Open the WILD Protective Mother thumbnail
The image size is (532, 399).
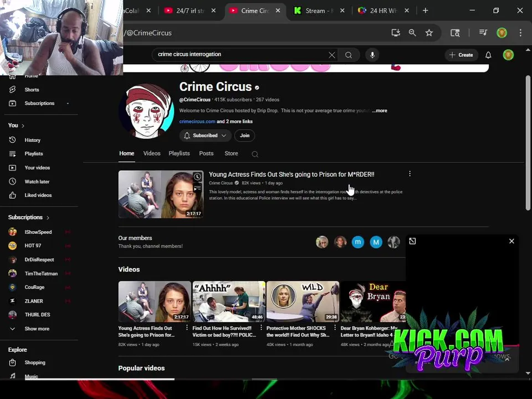303,301
